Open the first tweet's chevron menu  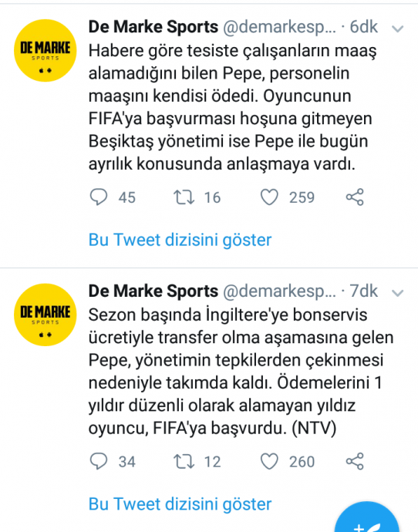398,29
